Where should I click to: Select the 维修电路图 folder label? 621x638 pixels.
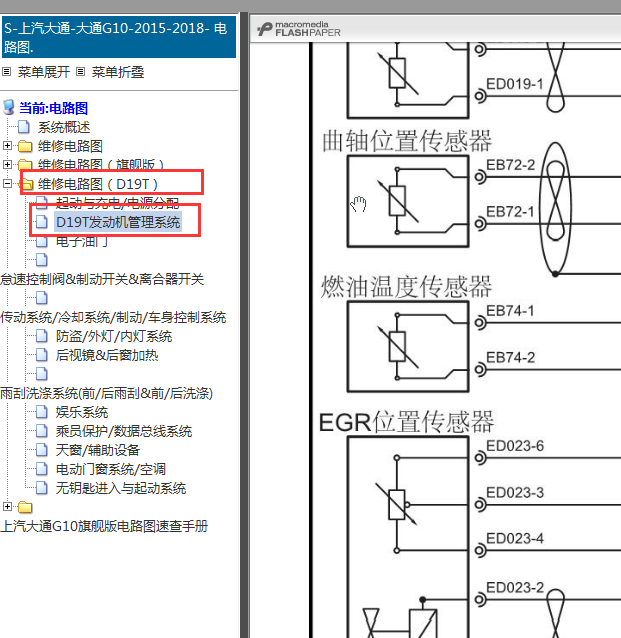pos(70,146)
